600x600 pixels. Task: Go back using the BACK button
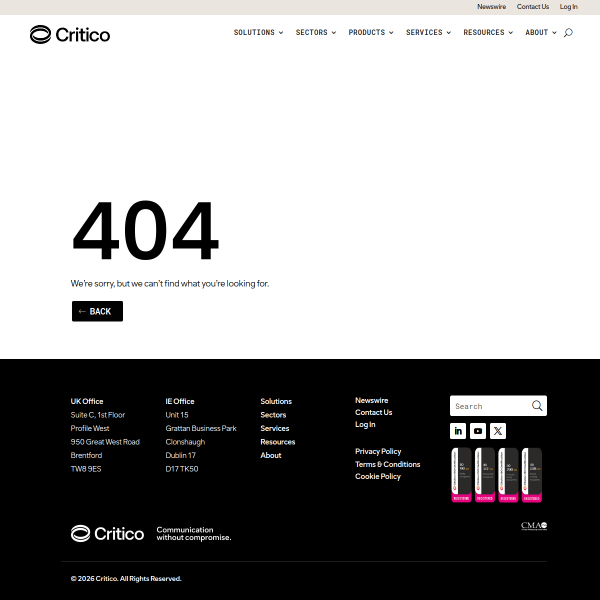tap(97, 311)
